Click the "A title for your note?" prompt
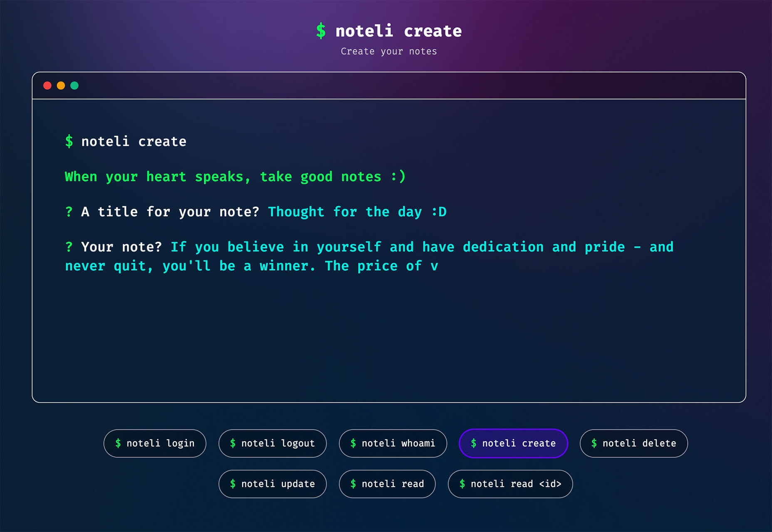The image size is (772, 532). click(x=170, y=212)
